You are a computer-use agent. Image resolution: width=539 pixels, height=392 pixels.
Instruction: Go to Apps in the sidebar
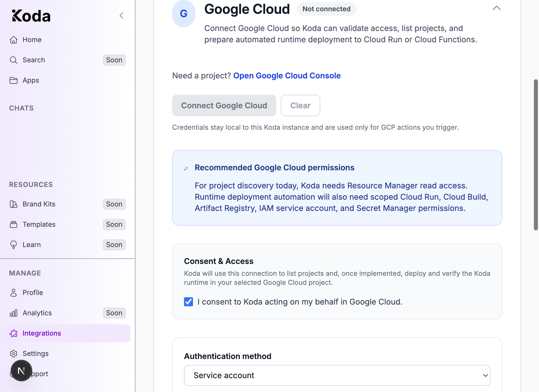(x=67, y=80)
